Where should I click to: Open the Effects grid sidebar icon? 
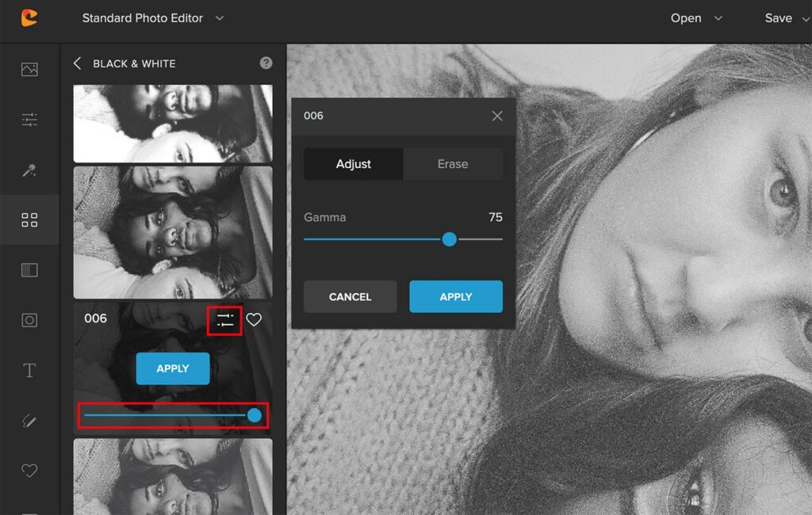tap(29, 220)
